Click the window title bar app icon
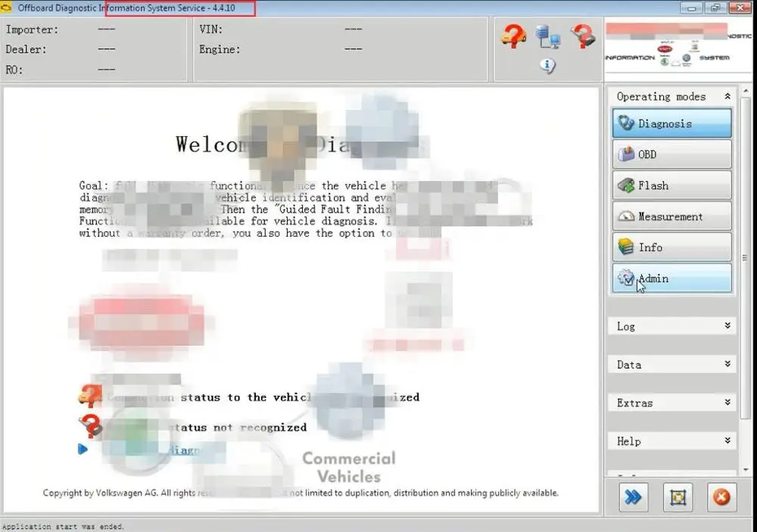Viewport: 757px width, 532px height. [6, 8]
